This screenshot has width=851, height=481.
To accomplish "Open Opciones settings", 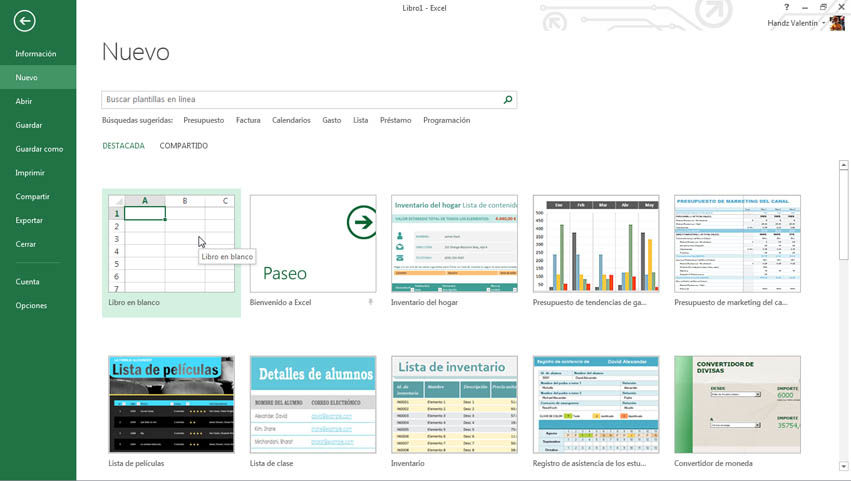I will coord(31,306).
